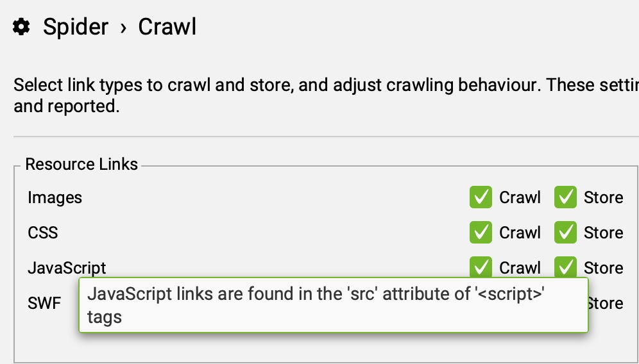This screenshot has width=639, height=364.
Task: Select the CSS row label
Action: coord(43,233)
